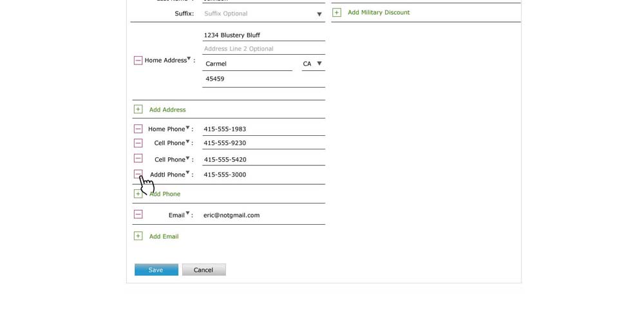The width and height of the screenshot is (644, 322).
Task: Edit the zip code field 45459
Action: [x=263, y=79]
